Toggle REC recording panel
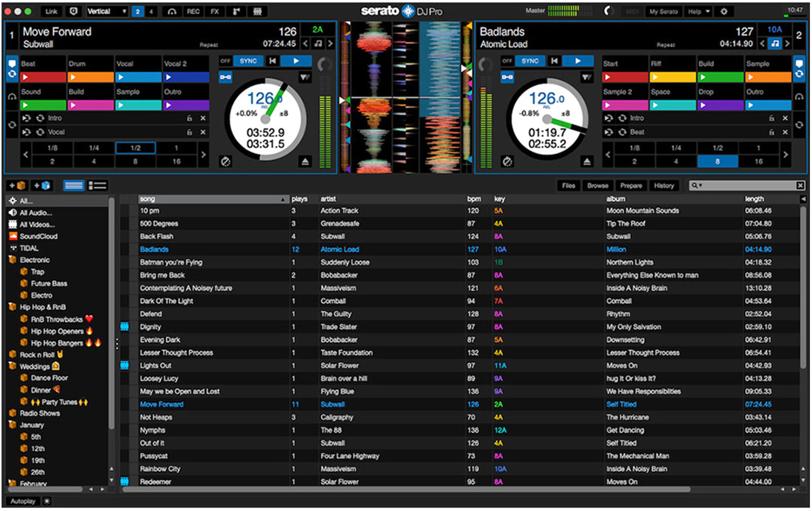Viewport: 812px width, 511px height. tap(193, 11)
